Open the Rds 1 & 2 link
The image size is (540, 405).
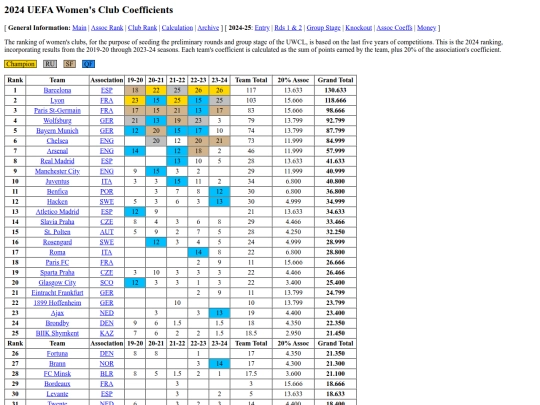288,28
